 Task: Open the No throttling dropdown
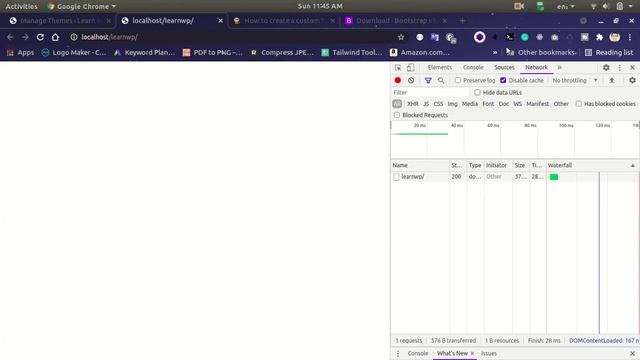click(575, 80)
